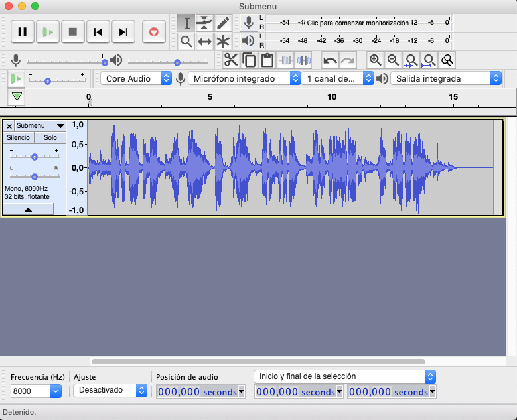Close the Submenu track with X
This screenshot has width=517, height=420.
pyautogui.click(x=9, y=126)
